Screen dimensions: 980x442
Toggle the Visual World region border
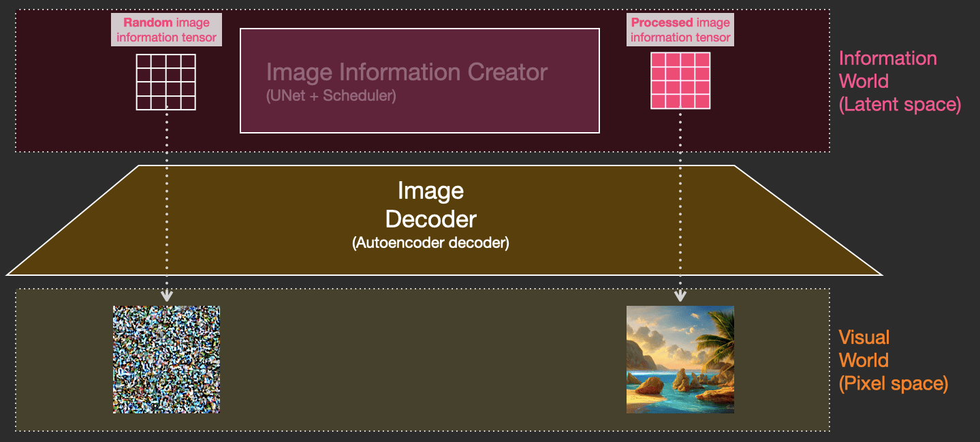tap(422, 289)
